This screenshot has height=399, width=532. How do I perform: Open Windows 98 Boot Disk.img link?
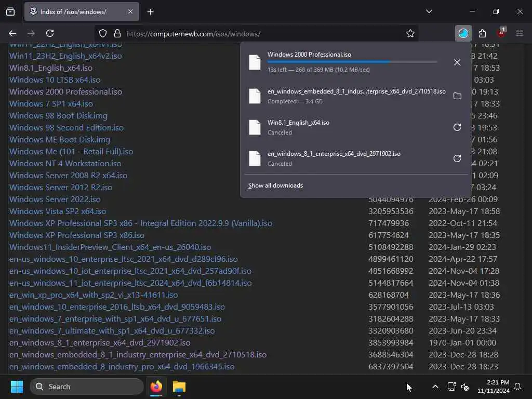pyautogui.click(x=58, y=116)
